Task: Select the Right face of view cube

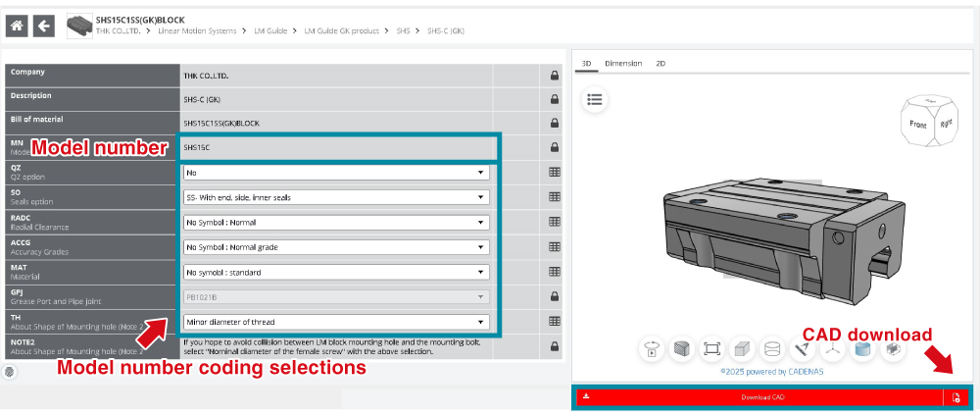Action: 947,124
